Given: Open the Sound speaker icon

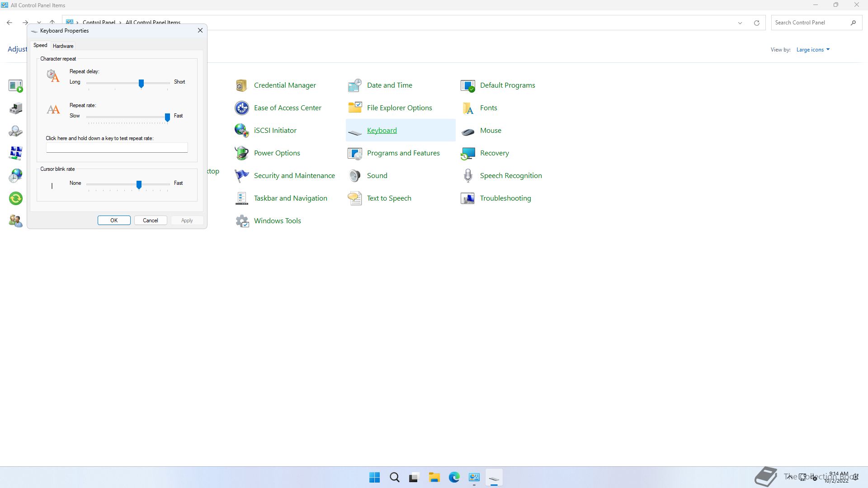Looking at the screenshot, I should point(354,176).
